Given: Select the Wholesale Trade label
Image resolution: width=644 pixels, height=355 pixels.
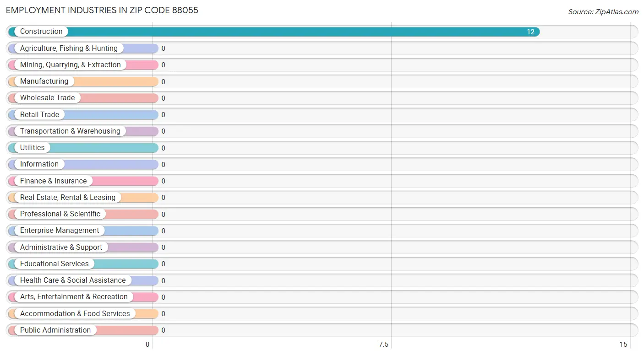Looking at the screenshot, I should [x=47, y=98].
